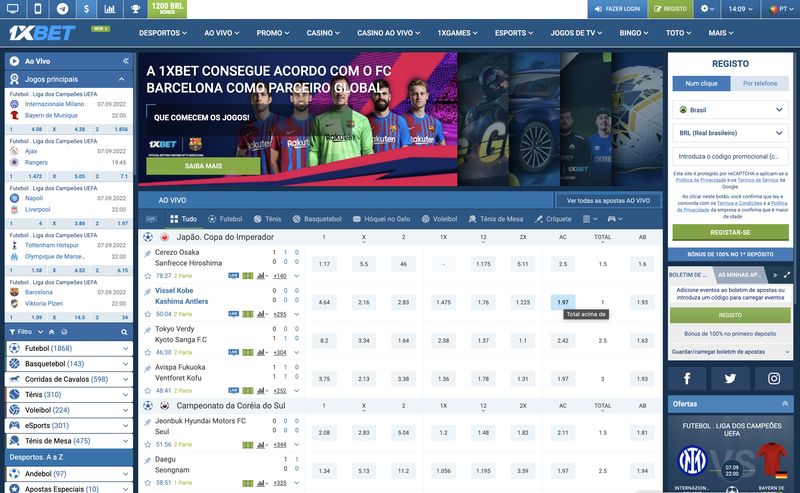This screenshot has width=800, height=493.
Task: Open the Instagram social icon
Action: [x=774, y=378]
